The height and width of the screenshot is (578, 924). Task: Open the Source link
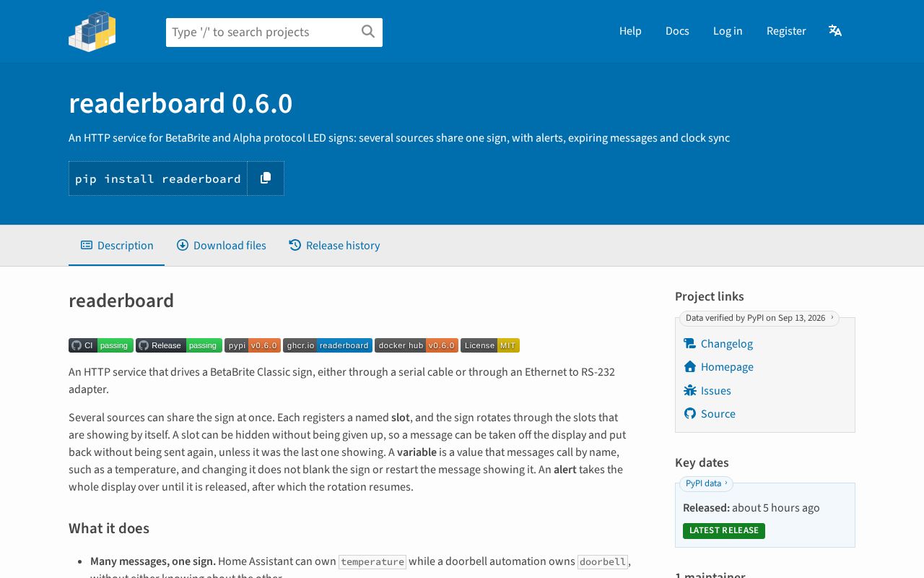pos(718,414)
